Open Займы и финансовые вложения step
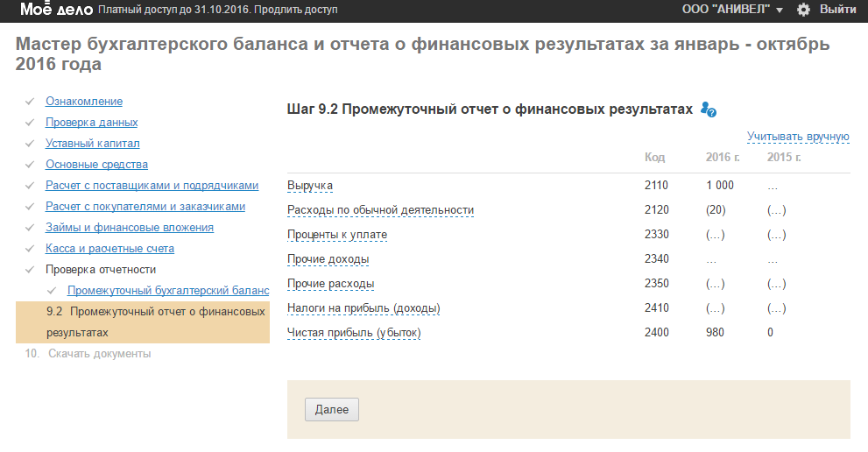868x452 pixels. [130, 228]
